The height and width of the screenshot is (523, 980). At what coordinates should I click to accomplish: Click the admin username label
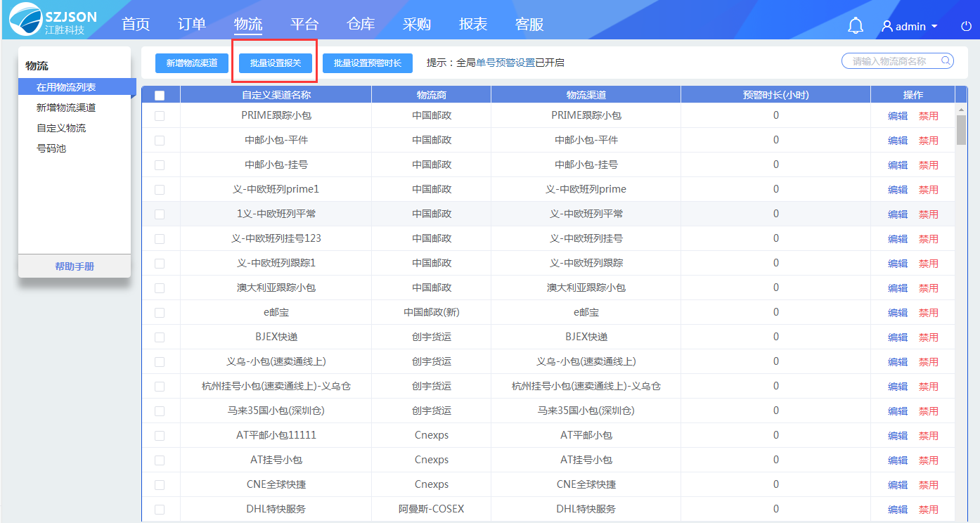click(910, 27)
